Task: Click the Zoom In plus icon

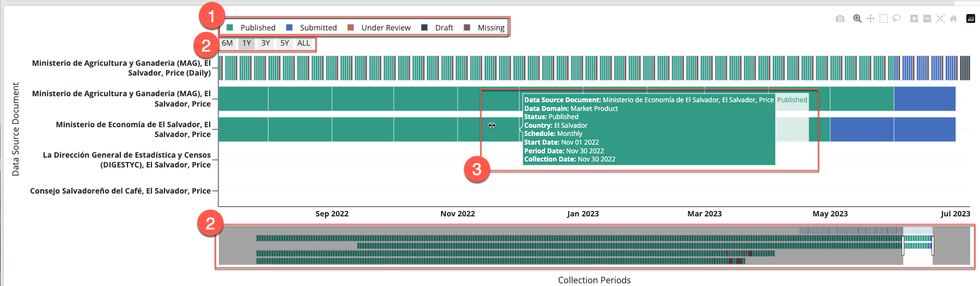Action: [x=914, y=18]
